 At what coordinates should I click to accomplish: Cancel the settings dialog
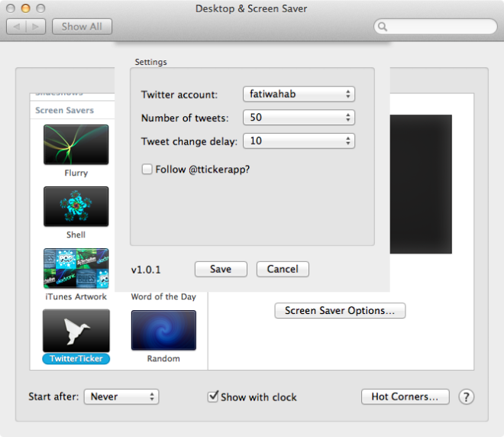[x=283, y=269]
